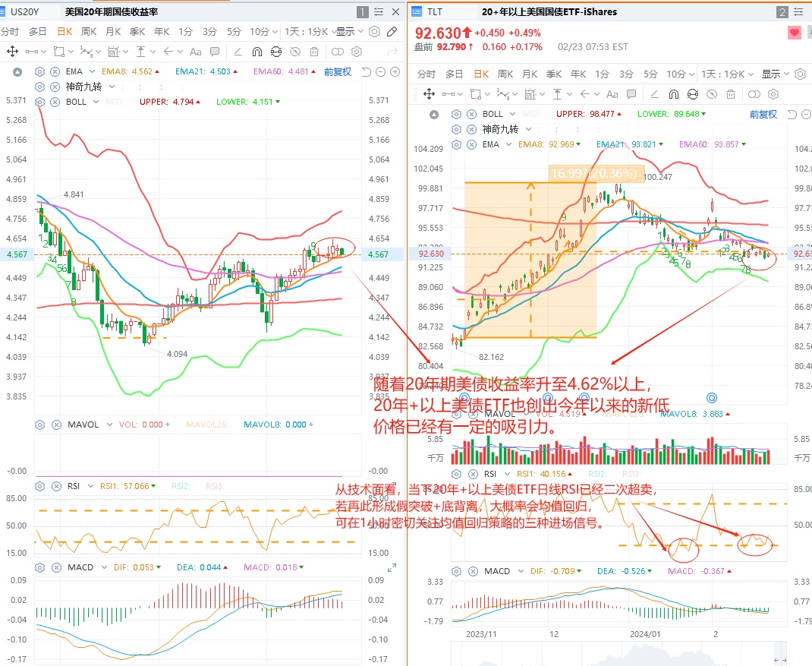Add a comment bubble annotation in US20Y toolbar
The width and height of the screenshot is (812, 666).
pos(215,52)
